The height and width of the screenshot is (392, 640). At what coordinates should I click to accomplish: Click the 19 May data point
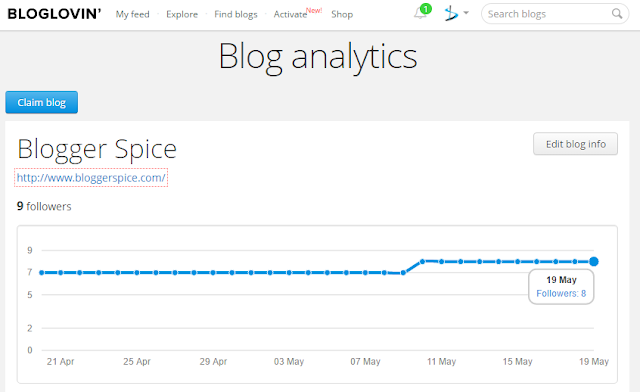click(594, 261)
